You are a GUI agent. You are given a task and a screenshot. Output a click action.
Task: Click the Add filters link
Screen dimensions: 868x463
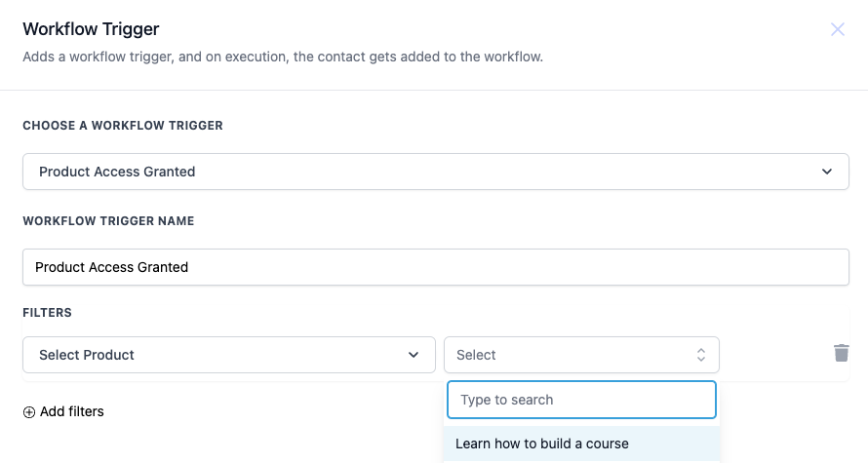[72, 412]
